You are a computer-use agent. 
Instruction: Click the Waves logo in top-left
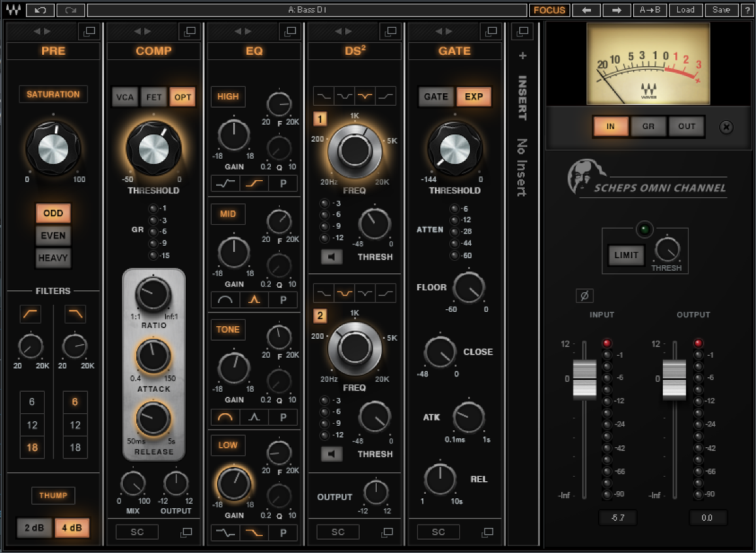click(14, 10)
